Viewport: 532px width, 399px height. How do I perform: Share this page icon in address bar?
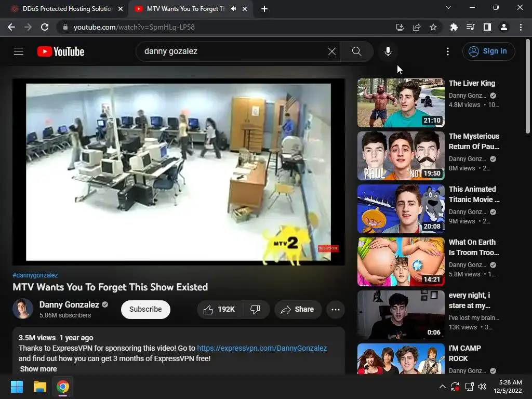click(417, 27)
